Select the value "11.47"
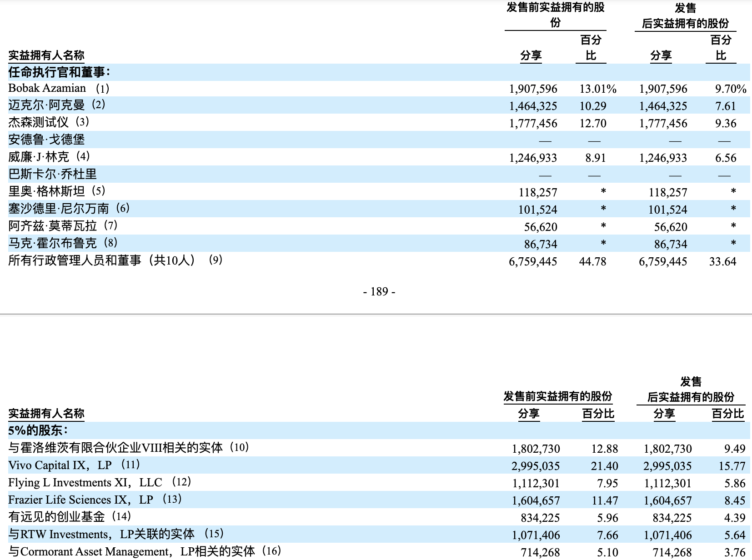 (605, 501)
